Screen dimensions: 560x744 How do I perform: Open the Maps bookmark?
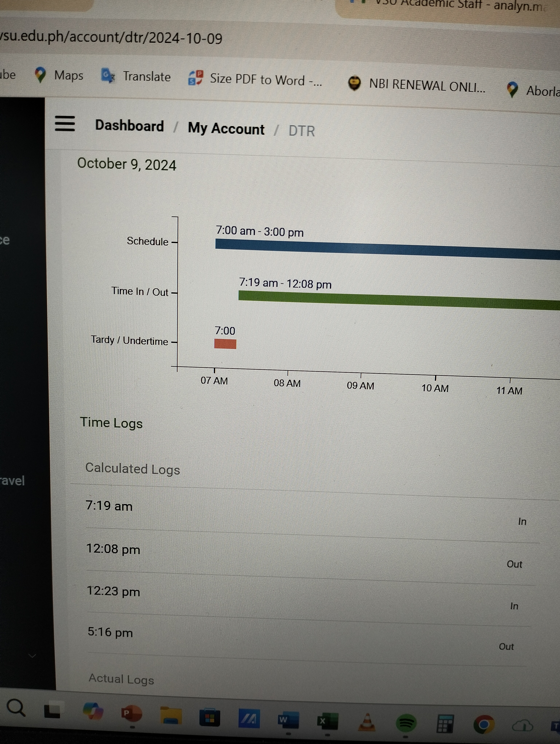point(59,75)
